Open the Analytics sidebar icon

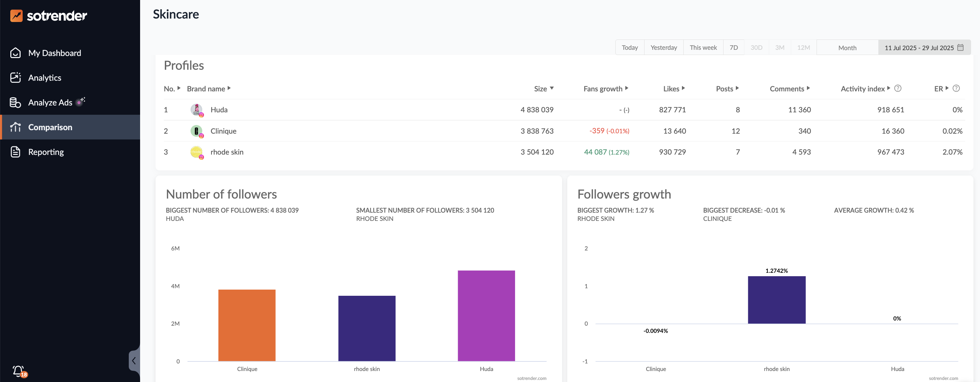[x=15, y=78]
